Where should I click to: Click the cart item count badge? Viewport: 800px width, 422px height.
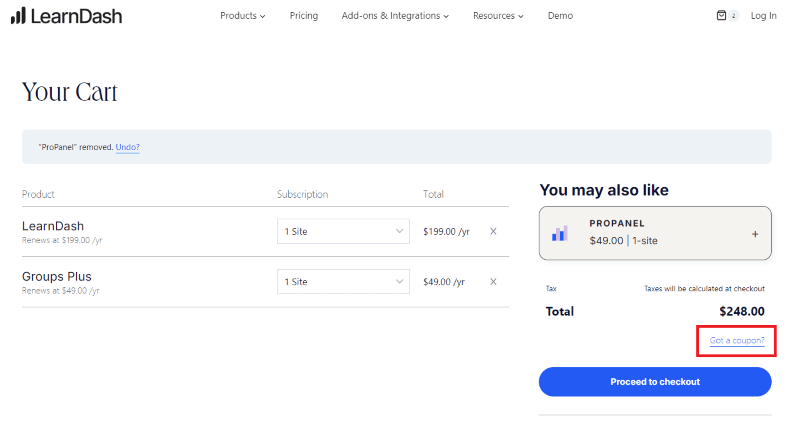point(734,16)
